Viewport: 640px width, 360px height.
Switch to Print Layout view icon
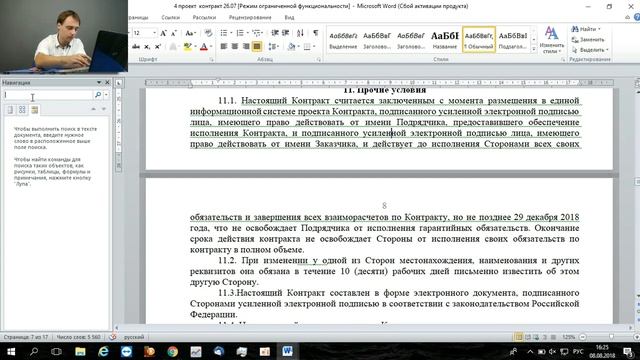coord(519,337)
